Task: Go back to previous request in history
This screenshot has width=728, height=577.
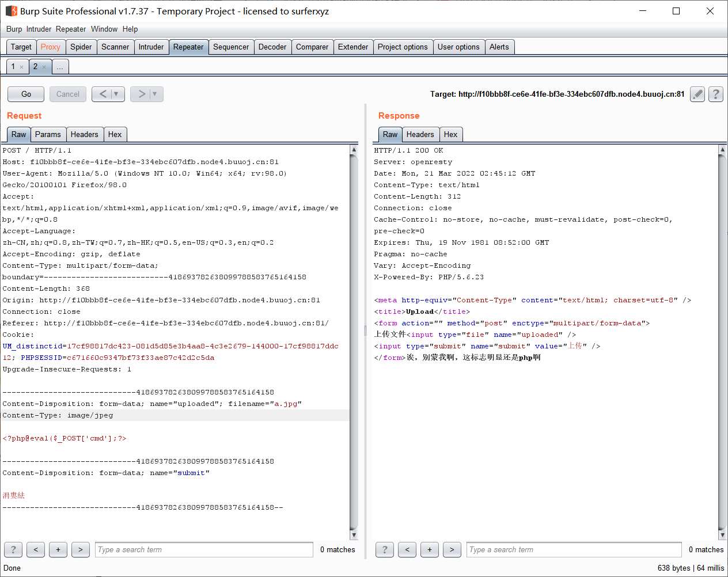Action: click(x=103, y=94)
